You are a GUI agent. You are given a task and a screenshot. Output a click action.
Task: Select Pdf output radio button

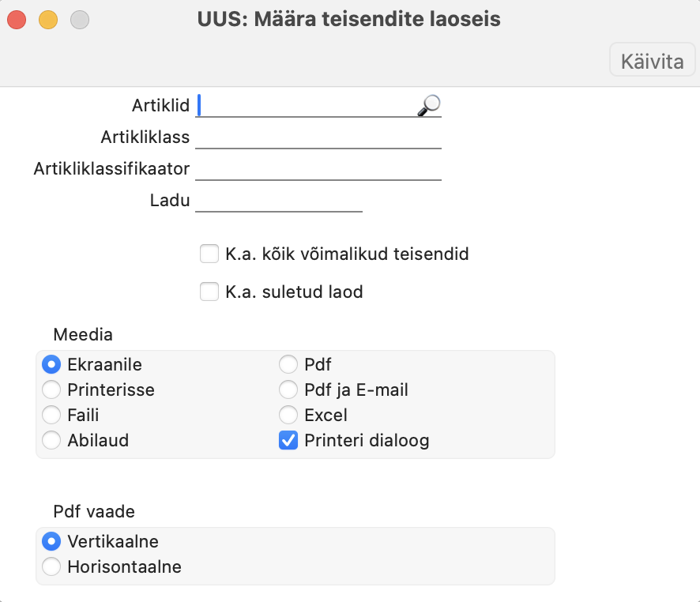[288, 364]
